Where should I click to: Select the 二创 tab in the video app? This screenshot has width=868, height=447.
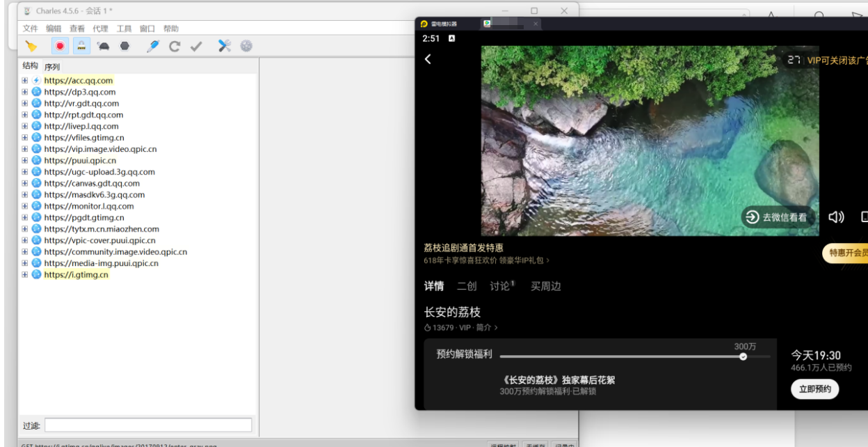pos(467,286)
